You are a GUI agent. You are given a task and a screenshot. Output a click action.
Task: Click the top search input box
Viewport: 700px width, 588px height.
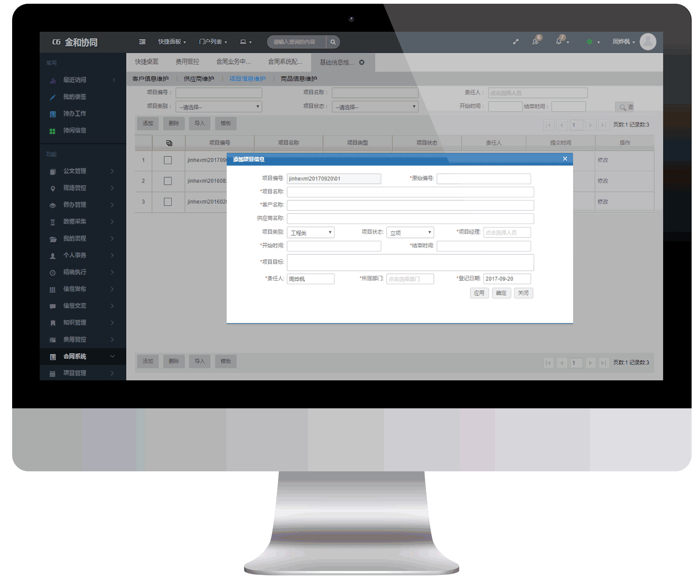tap(298, 42)
